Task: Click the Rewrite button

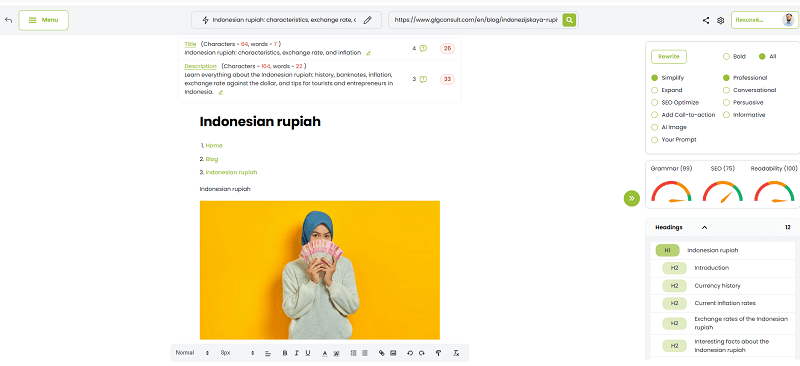Action: click(668, 57)
